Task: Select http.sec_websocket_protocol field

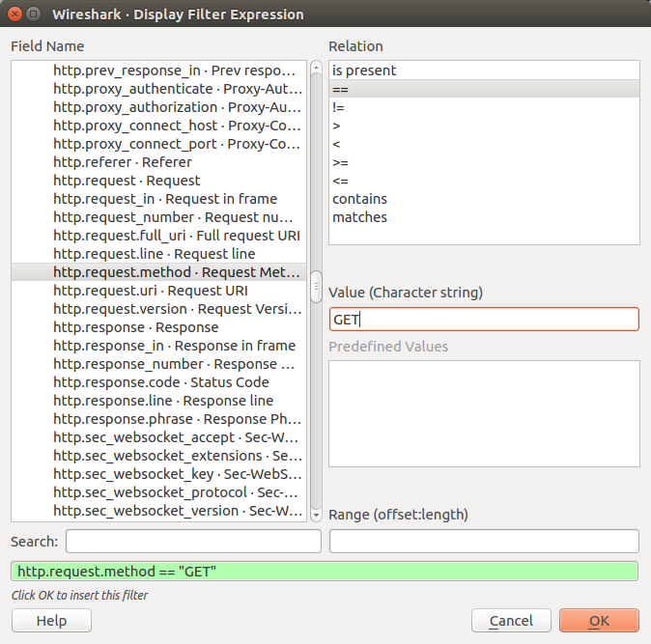Action: click(159, 492)
